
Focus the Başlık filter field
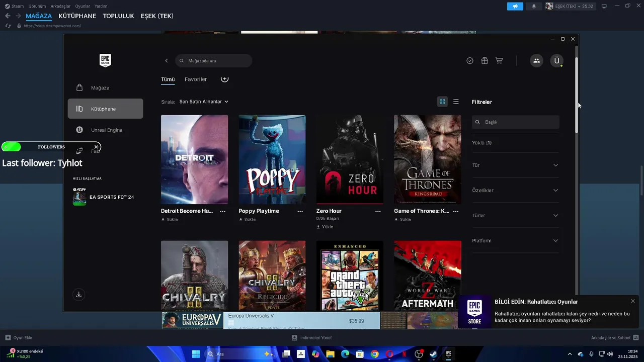516,122
